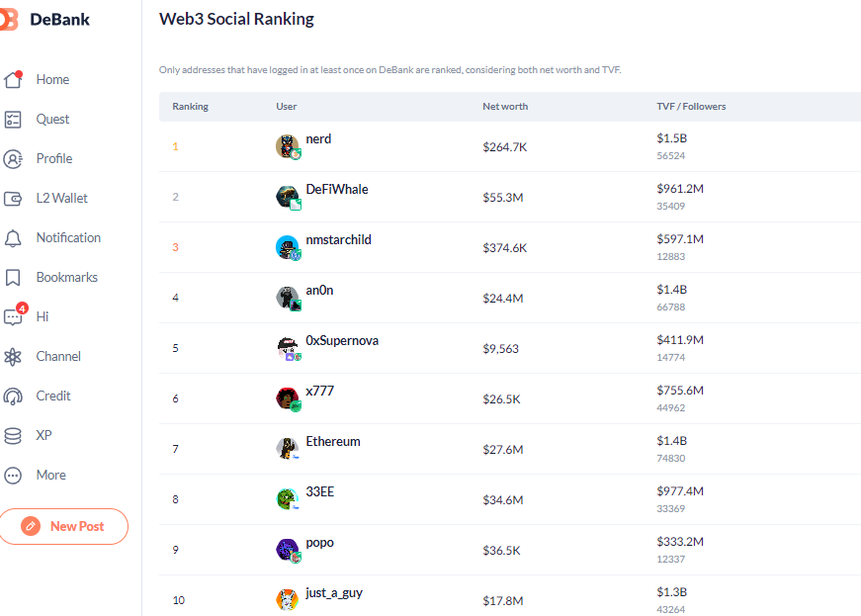Open the Hi messages icon with badge
Image resolution: width=861 pixels, height=616 pixels.
point(14,315)
